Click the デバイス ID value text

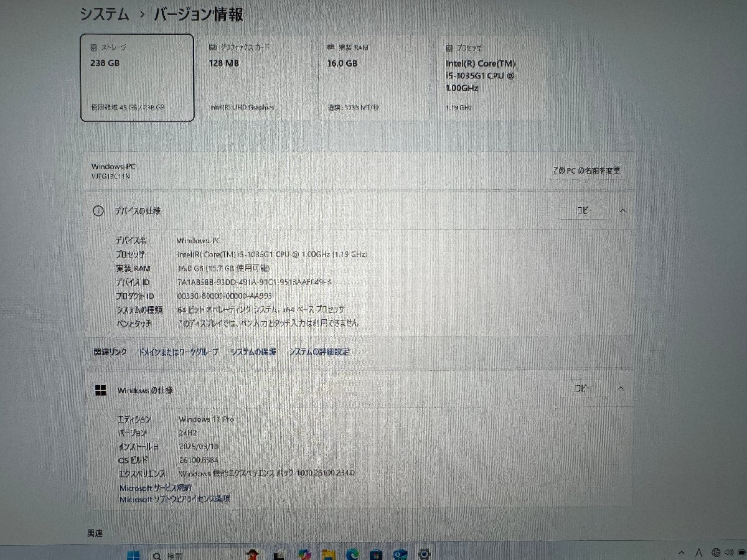pos(255,282)
